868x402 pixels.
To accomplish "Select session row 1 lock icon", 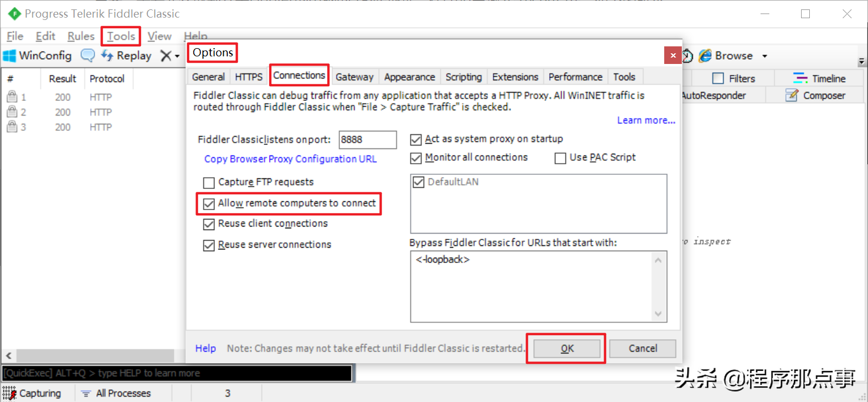I will [x=12, y=97].
